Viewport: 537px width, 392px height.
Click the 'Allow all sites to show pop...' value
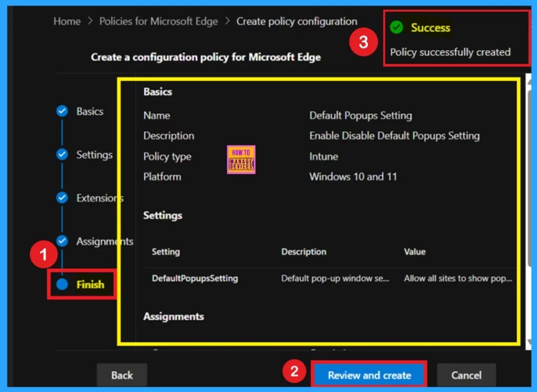point(458,278)
